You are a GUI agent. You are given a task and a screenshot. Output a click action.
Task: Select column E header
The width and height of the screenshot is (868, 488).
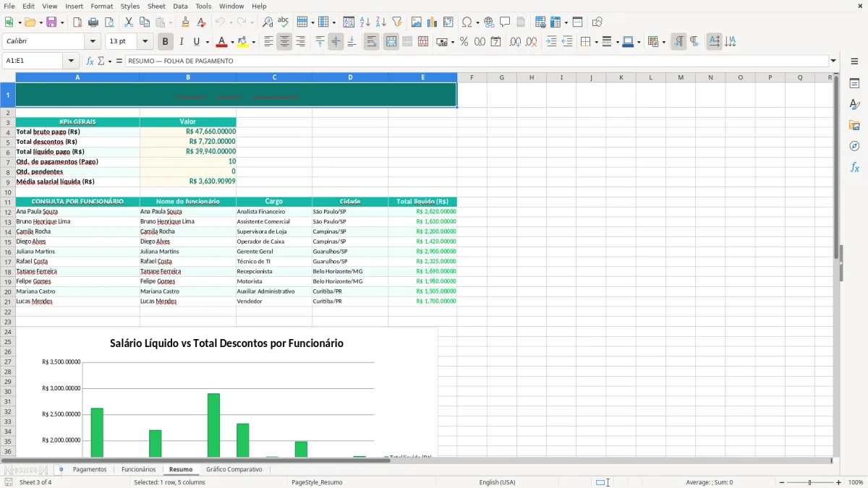point(422,77)
